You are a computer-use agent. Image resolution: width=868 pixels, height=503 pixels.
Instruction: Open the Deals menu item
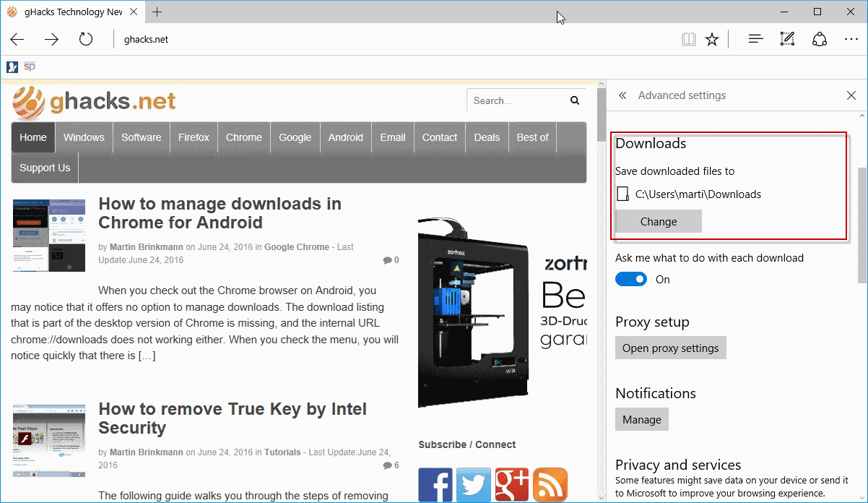(487, 137)
